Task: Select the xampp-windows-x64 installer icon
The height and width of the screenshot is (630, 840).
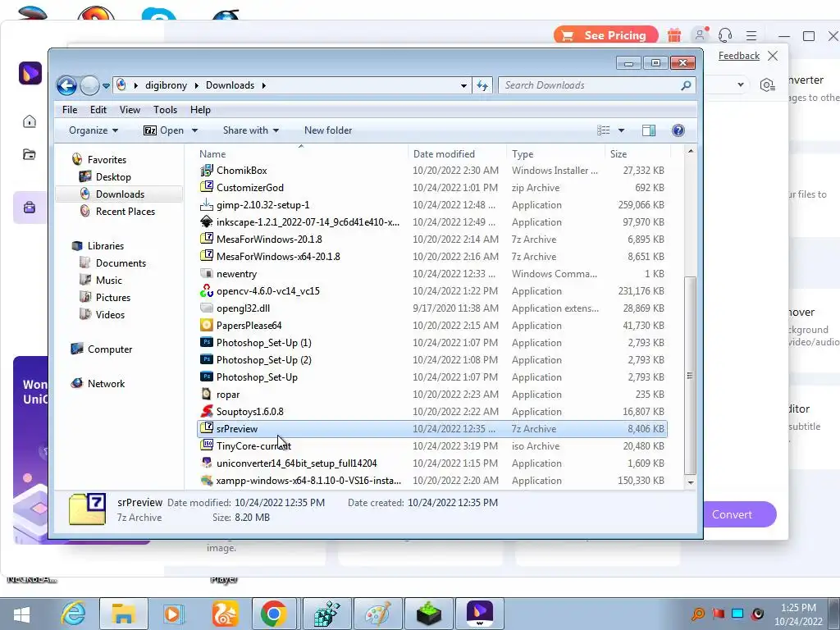Action: click(x=206, y=481)
